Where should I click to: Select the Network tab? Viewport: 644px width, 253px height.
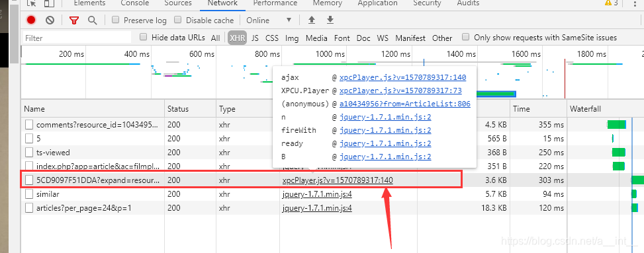pos(222,3)
